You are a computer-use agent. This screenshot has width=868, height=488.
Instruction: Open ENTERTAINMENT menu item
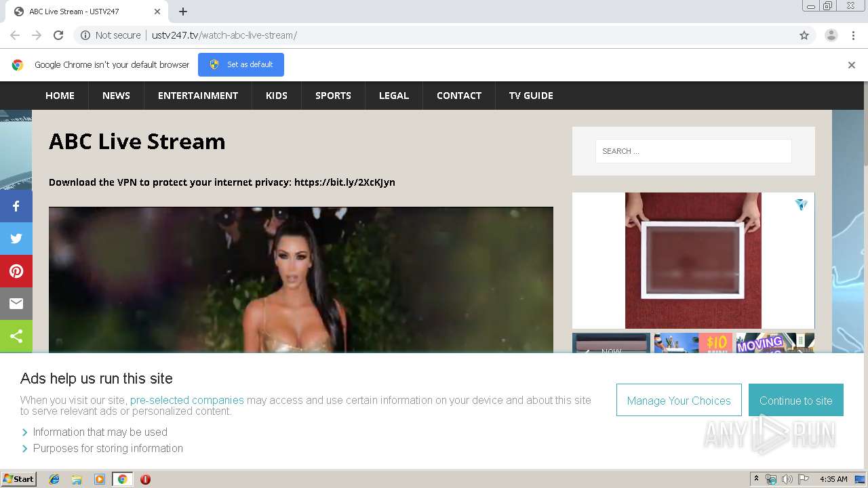point(198,96)
